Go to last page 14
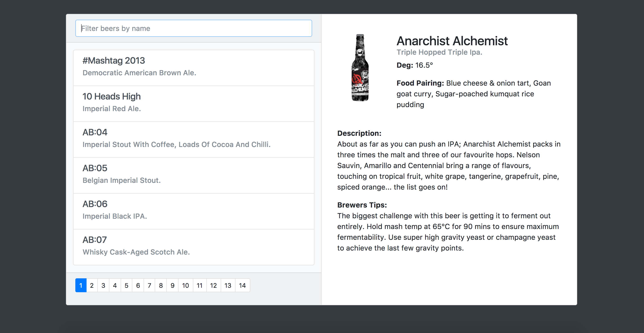 242,285
